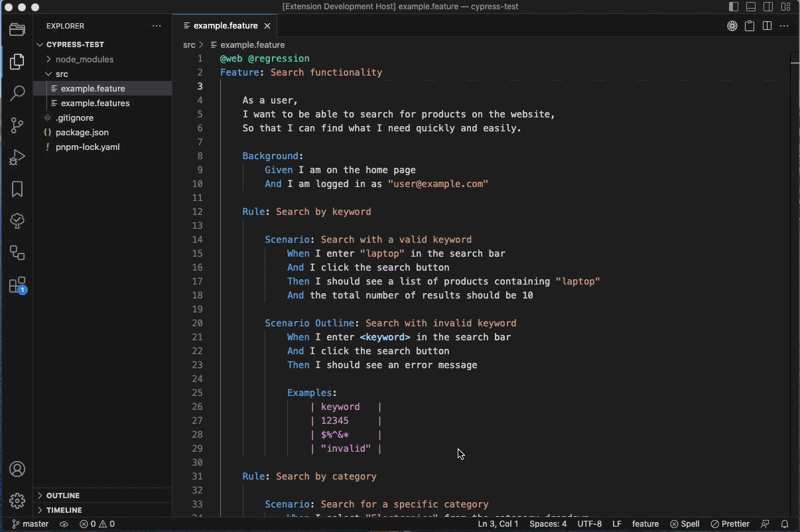The height and width of the screenshot is (532, 800).
Task: Open the Accounts menu icon
Action: pyautogui.click(x=17, y=469)
